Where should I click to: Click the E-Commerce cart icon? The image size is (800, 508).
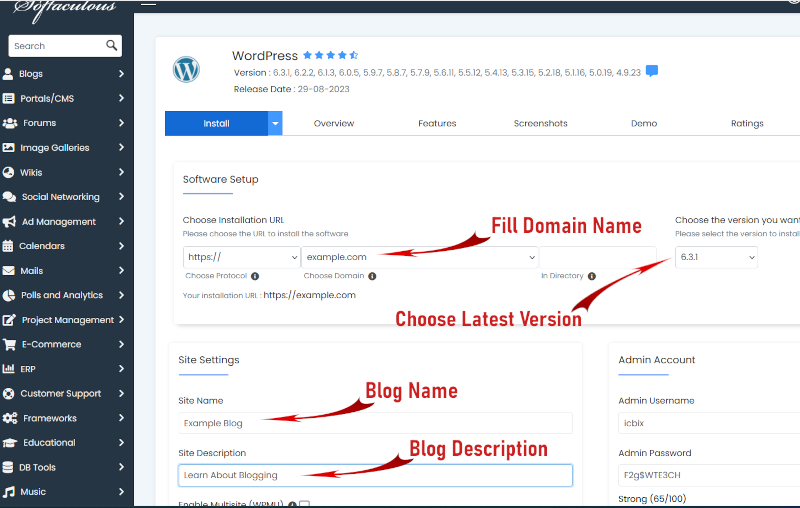[9, 344]
